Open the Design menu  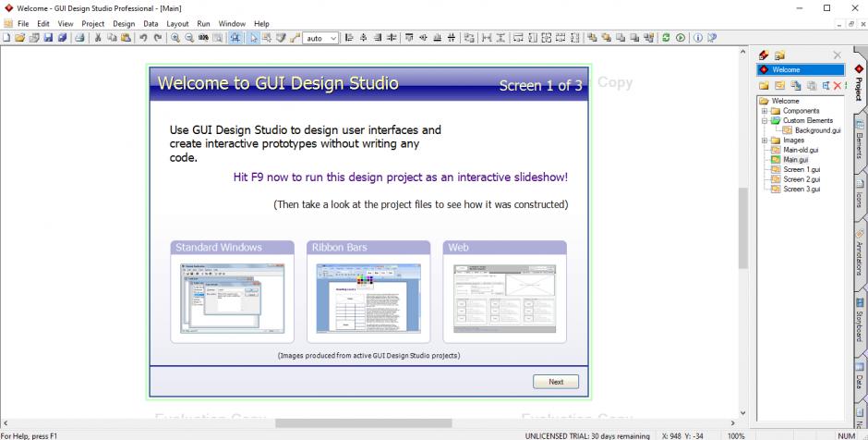(124, 24)
